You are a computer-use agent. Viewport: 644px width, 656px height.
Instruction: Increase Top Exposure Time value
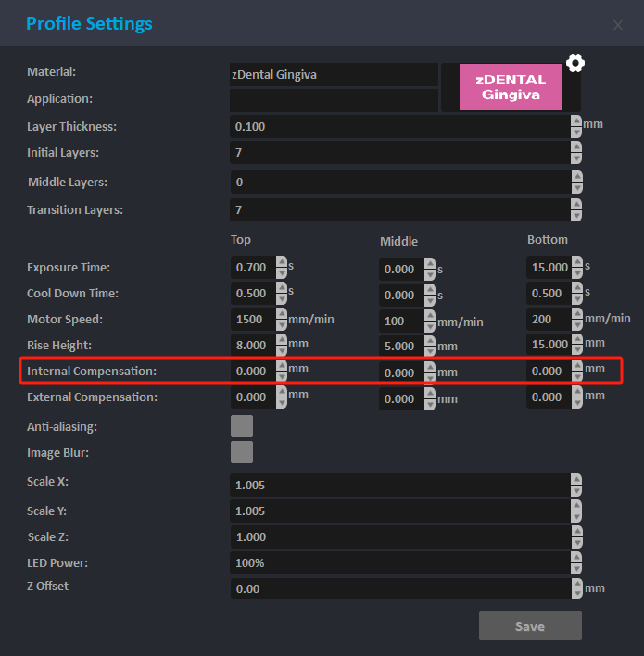coord(282,262)
